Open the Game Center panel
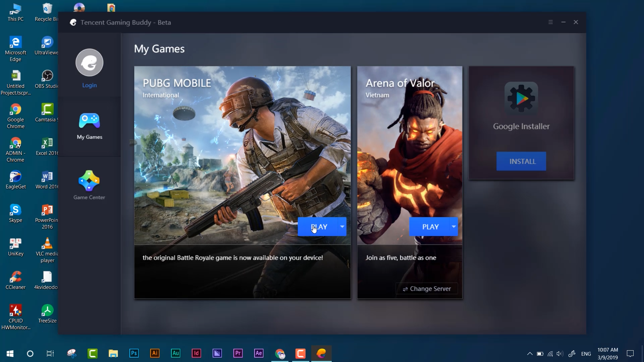Viewport: 644px width, 362px height. 89,186
